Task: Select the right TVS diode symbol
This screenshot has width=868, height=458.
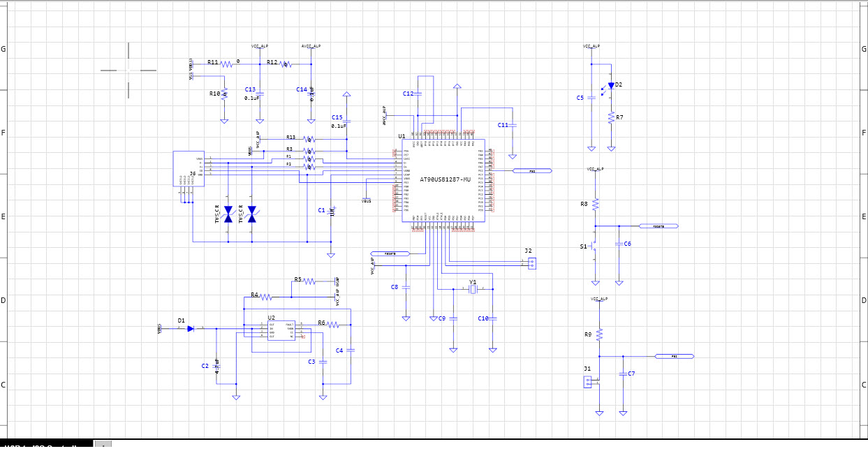Action: (252, 215)
